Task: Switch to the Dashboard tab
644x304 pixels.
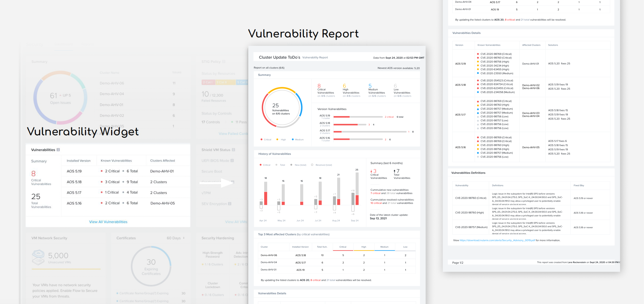Action: click(x=64, y=44)
